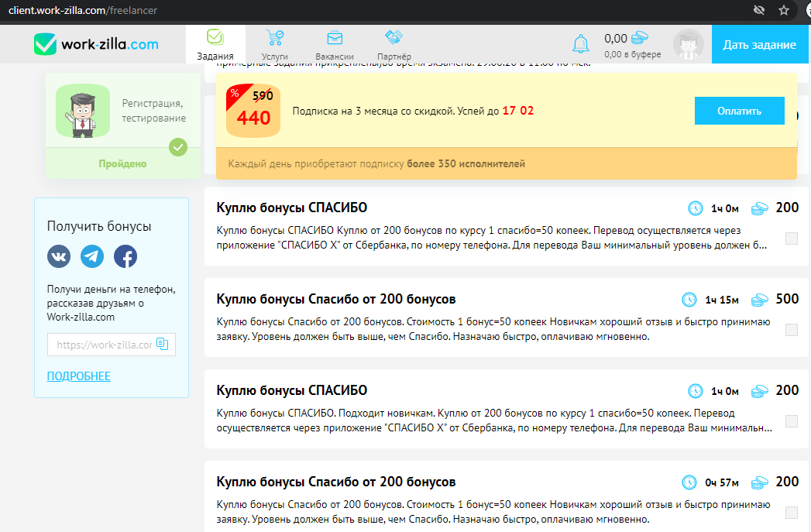Screen dimensions: 811x532
Task: Share Work-zilla via the VK icon
Action: [58, 256]
